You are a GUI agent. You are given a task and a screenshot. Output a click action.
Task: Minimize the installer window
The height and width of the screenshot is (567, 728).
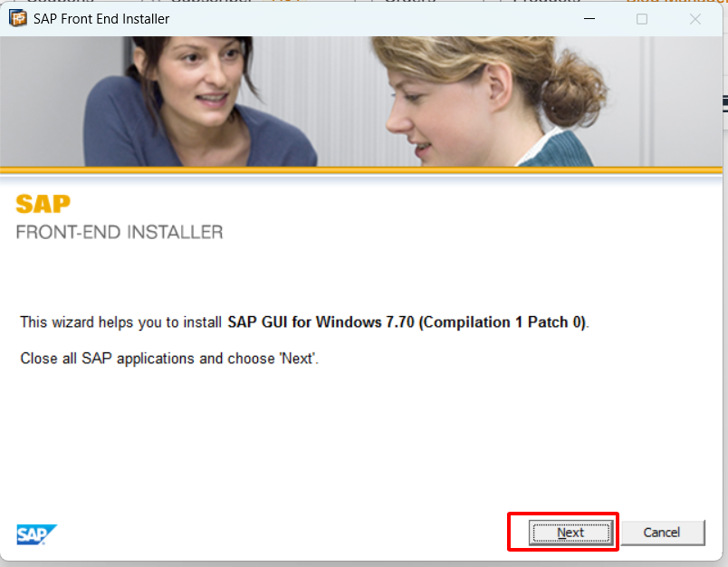589,18
